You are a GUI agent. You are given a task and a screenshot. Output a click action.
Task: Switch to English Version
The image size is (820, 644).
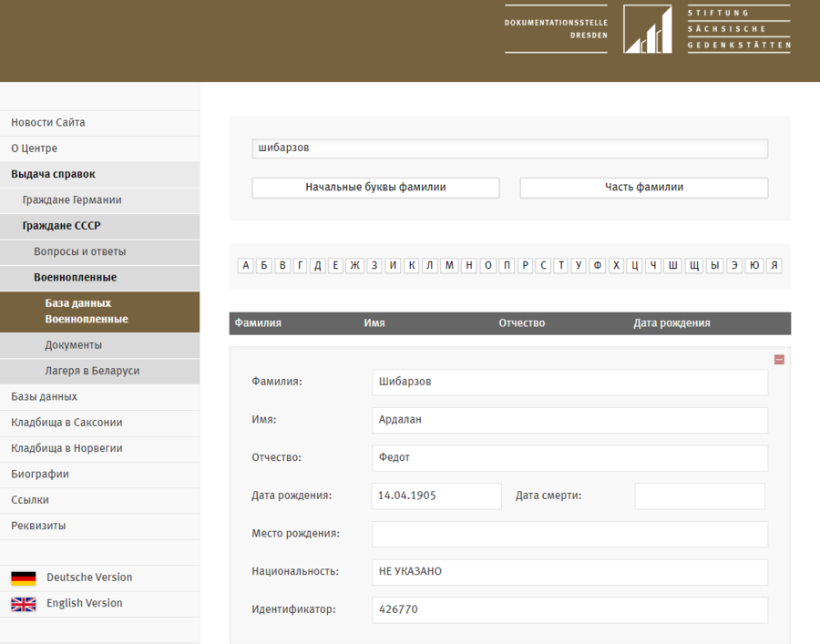[x=84, y=603]
